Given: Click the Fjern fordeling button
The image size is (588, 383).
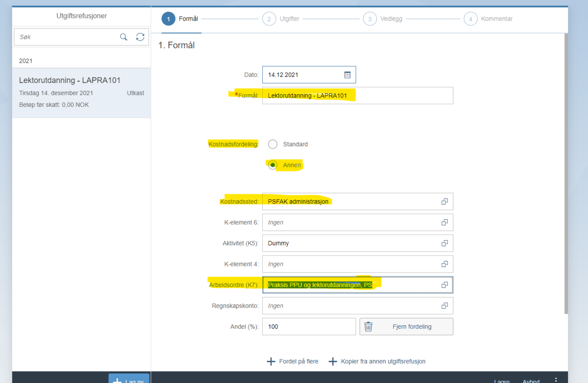Looking at the screenshot, I should coord(406,327).
